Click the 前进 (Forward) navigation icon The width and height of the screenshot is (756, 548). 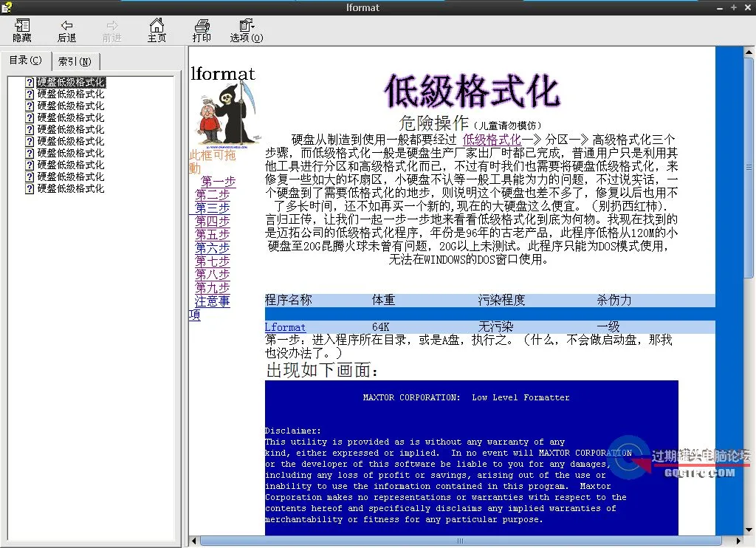click(x=111, y=30)
